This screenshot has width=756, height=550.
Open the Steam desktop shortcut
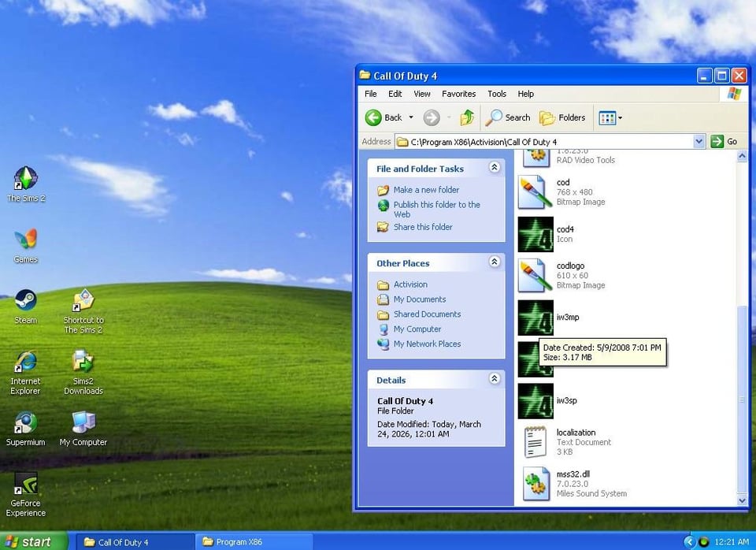coord(26,301)
